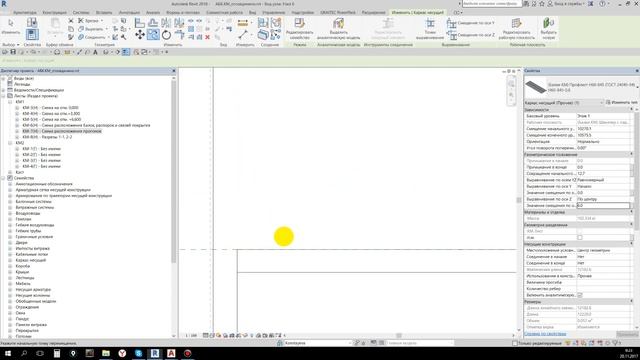Switch to the Аннотации ribbon tab
Image resolution: width=640 pixels, height=360 pixels.
pyautogui.click(x=129, y=13)
